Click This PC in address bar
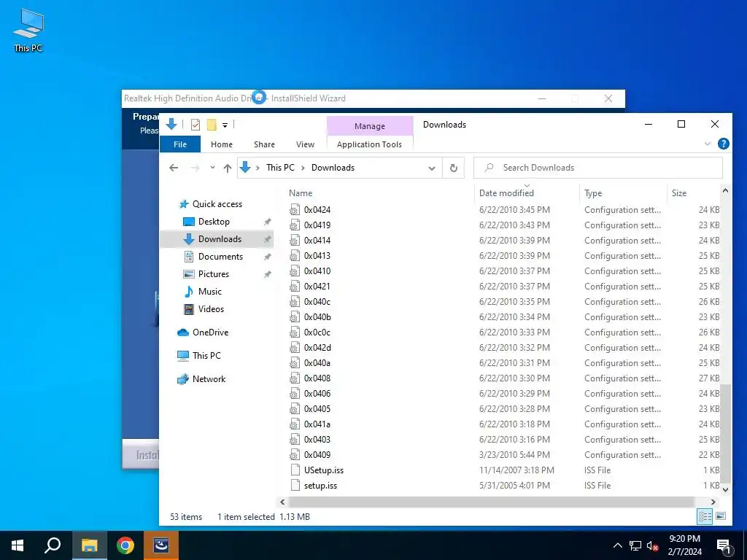Viewport: 747px width, 560px height. [x=280, y=168]
